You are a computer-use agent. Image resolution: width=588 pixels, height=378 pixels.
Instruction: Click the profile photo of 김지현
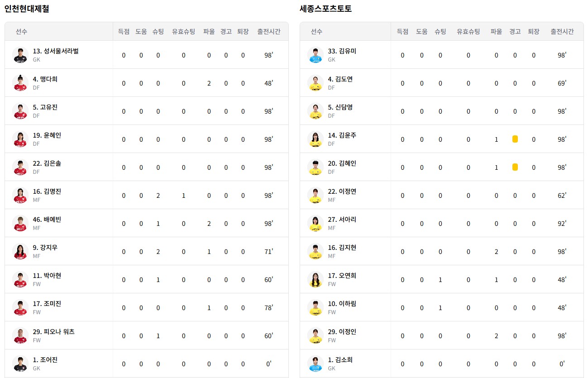click(x=315, y=251)
